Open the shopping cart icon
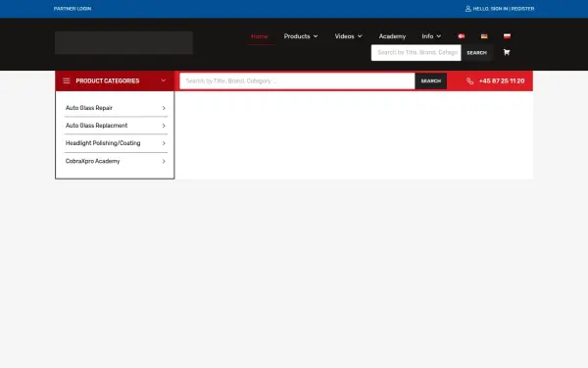The height and width of the screenshot is (368, 588). pyautogui.click(x=507, y=52)
